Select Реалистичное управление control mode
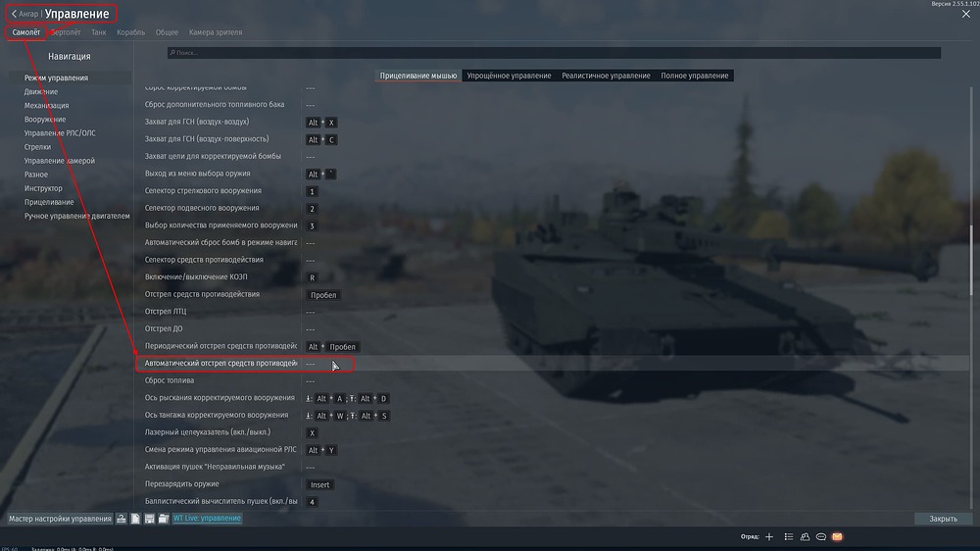980x551 pixels. click(x=606, y=75)
